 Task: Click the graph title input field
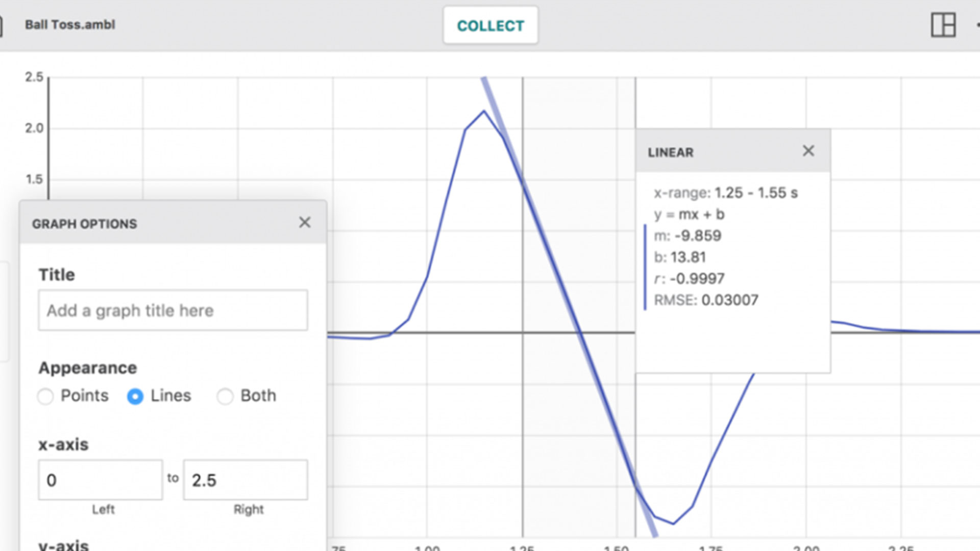click(173, 310)
